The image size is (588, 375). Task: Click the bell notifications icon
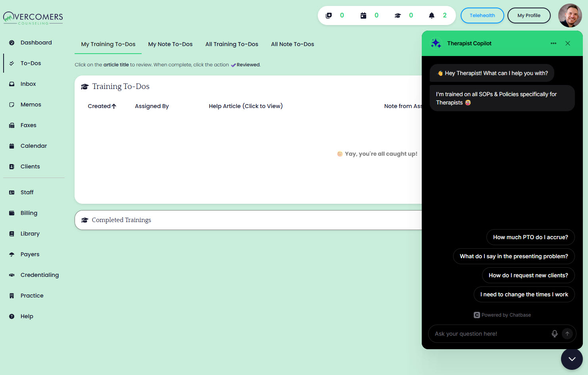point(432,15)
